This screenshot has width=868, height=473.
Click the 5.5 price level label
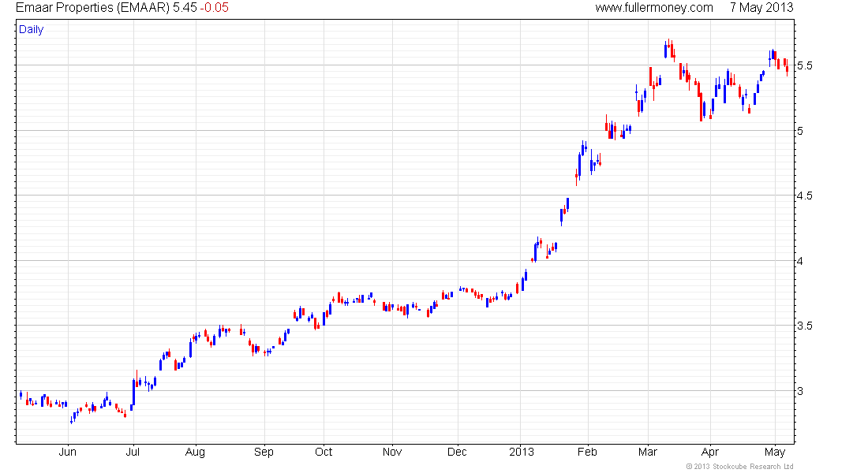tap(805, 66)
